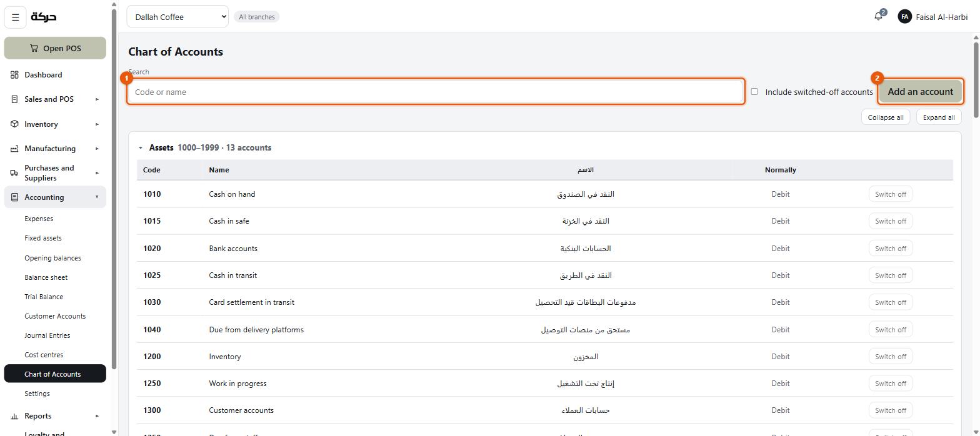Viewport: 980px width, 436px height.
Task: Expand the Inventory submenu arrow
Action: click(97, 124)
